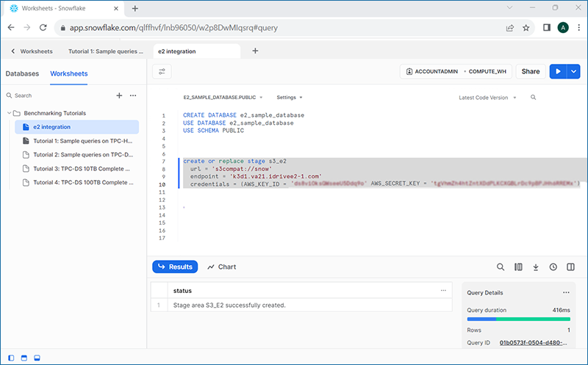This screenshot has width=588, height=365.
Task: Open query history clock icon
Action: pyautogui.click(x=553, y=267)
